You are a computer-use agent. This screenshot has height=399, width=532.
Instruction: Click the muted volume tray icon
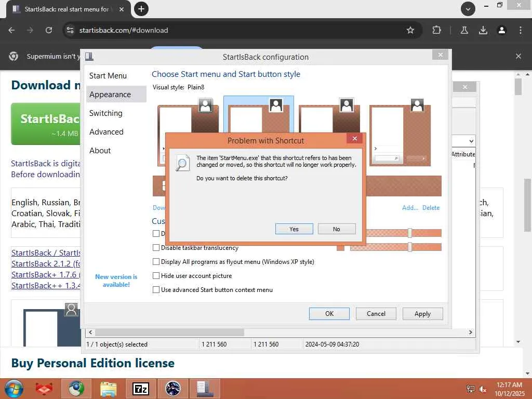point(483,389)
